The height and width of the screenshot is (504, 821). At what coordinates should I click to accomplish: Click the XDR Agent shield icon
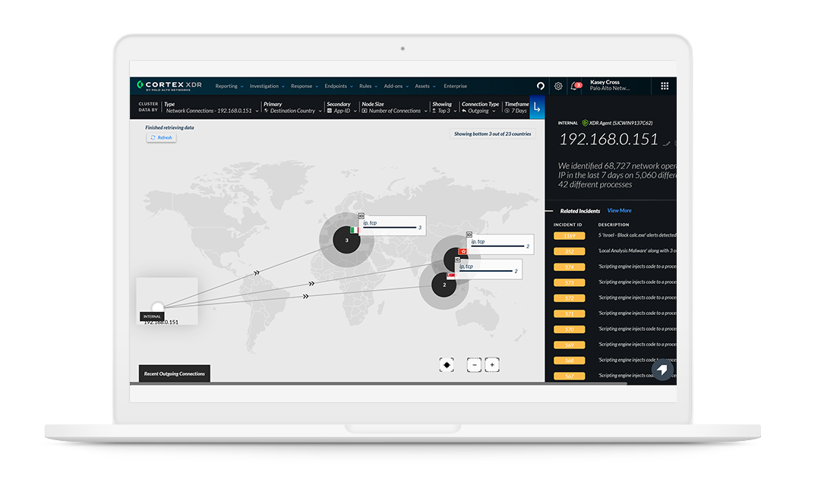[585, 121]
